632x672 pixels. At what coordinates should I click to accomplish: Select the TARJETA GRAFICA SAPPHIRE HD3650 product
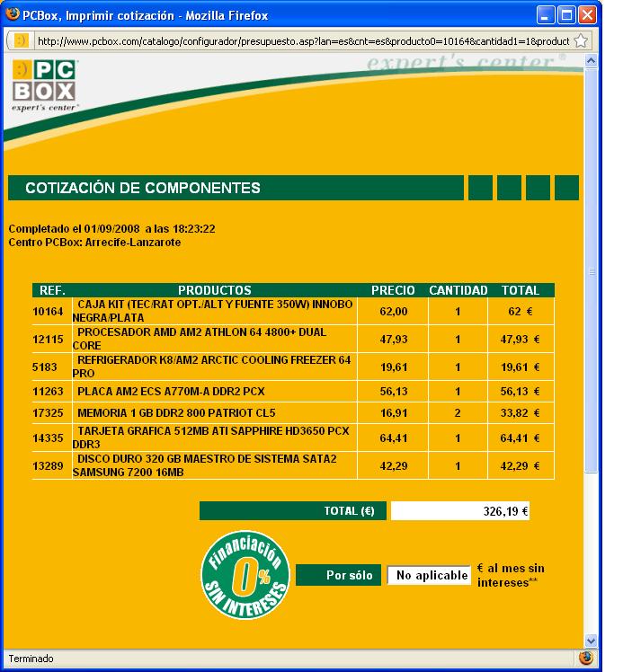point(211,438)
